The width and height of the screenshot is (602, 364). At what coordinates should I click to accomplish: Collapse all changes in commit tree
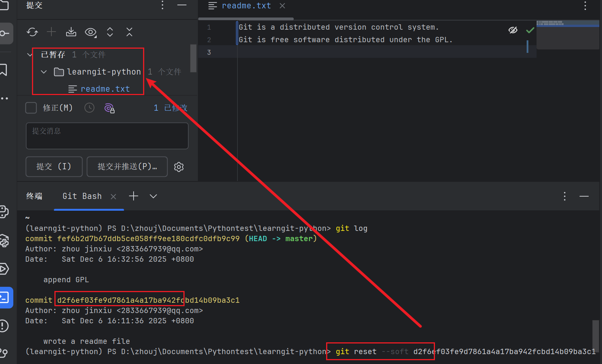(129, 32)
